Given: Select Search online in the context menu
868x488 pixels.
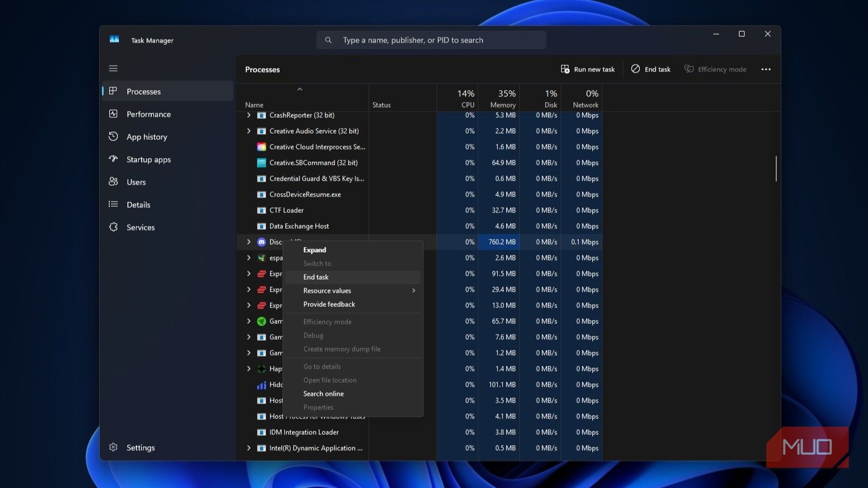Looking at the screenshot, I should [353, 393].
